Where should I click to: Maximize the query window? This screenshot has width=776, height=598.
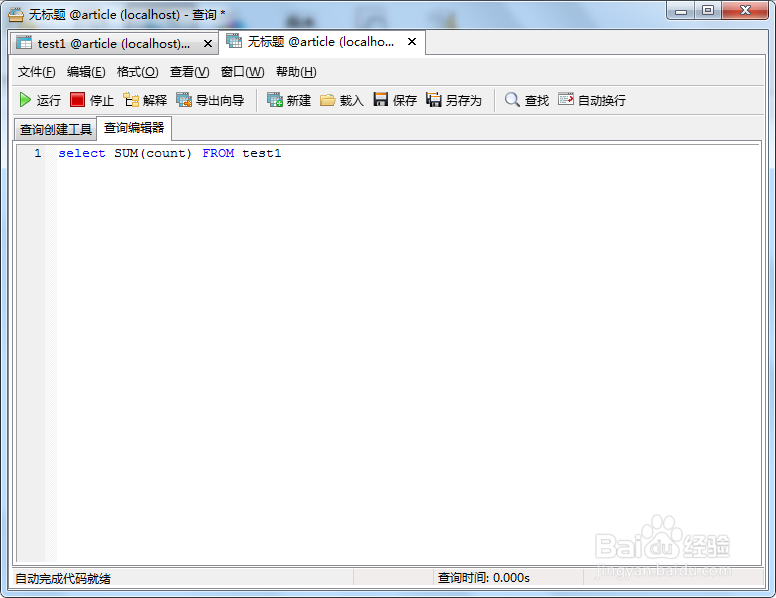tap(708, 10)
